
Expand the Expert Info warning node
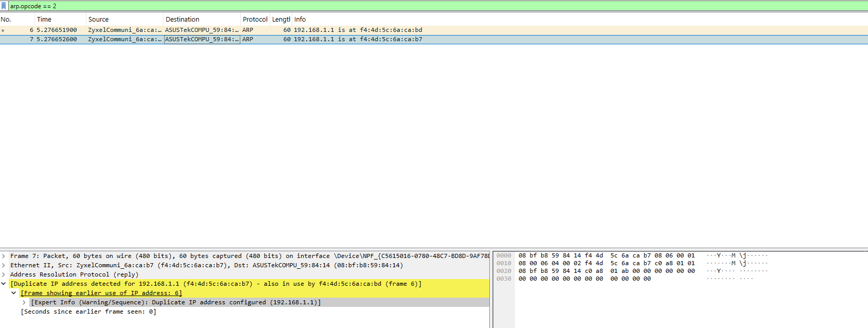click(24, 302)
